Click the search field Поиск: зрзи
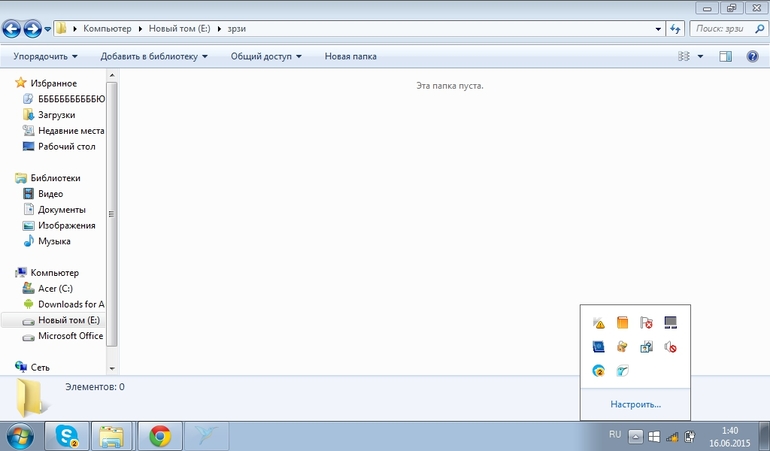The width and height of the screenshot is (770, 451). coord(718,29)
